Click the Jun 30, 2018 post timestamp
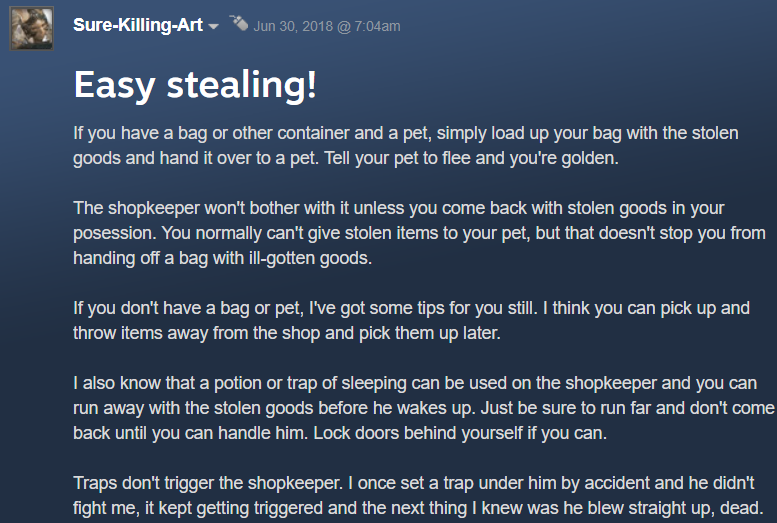Viewport: 777px width, 523px height. coord(327,26)
